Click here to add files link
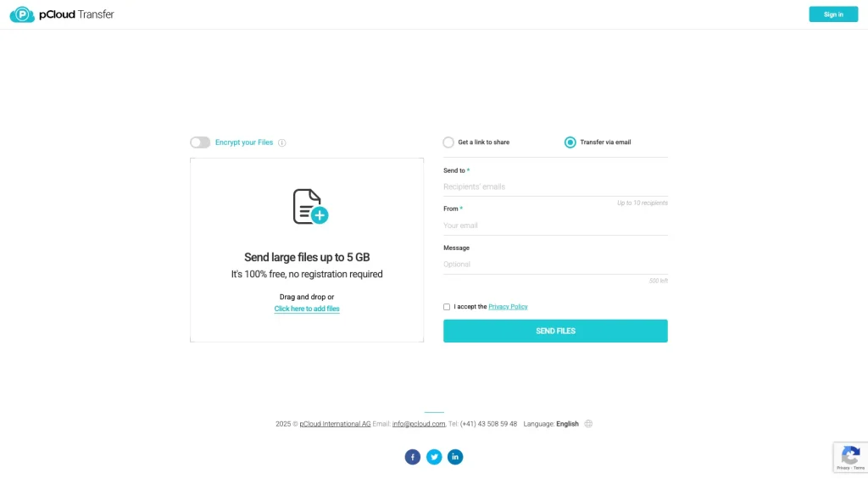This screenshot has width=868, height=479. click(x=307, y=309)
